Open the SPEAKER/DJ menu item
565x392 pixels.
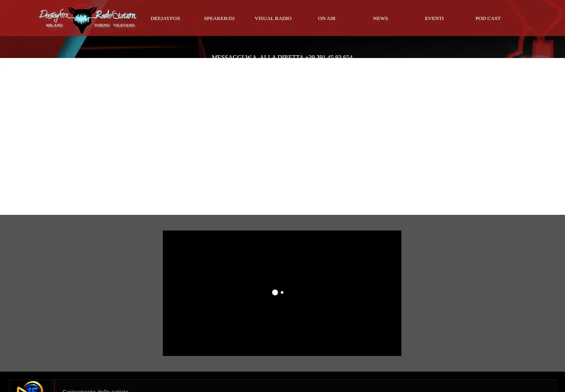219,18
